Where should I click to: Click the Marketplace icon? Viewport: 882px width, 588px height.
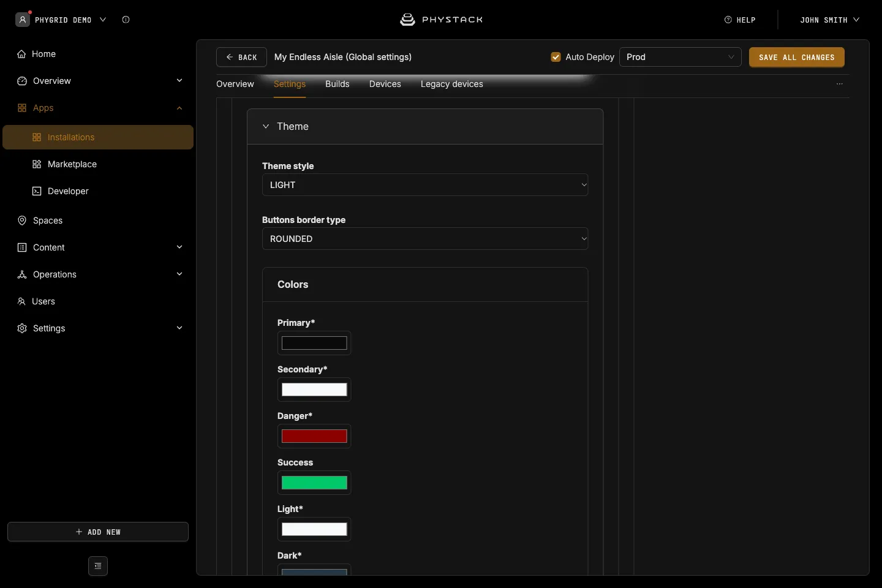pos(37,164)
